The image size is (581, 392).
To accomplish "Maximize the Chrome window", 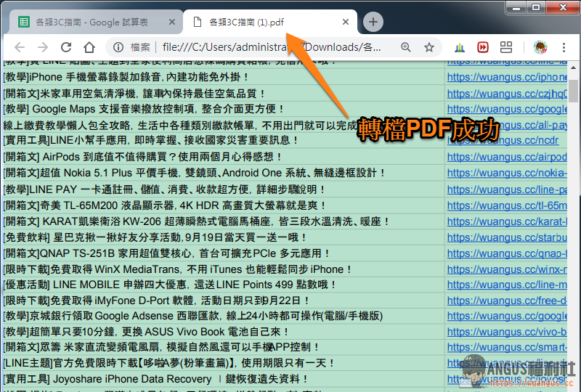I will 536,7.
